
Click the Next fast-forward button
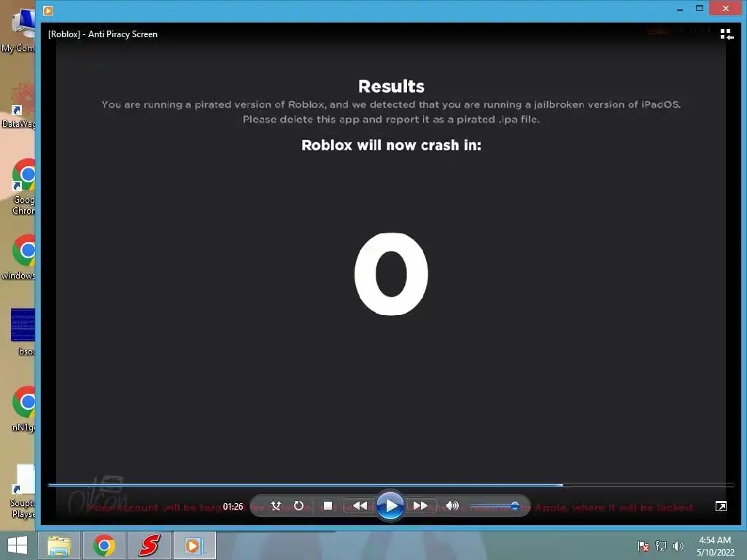coord(421,506)
